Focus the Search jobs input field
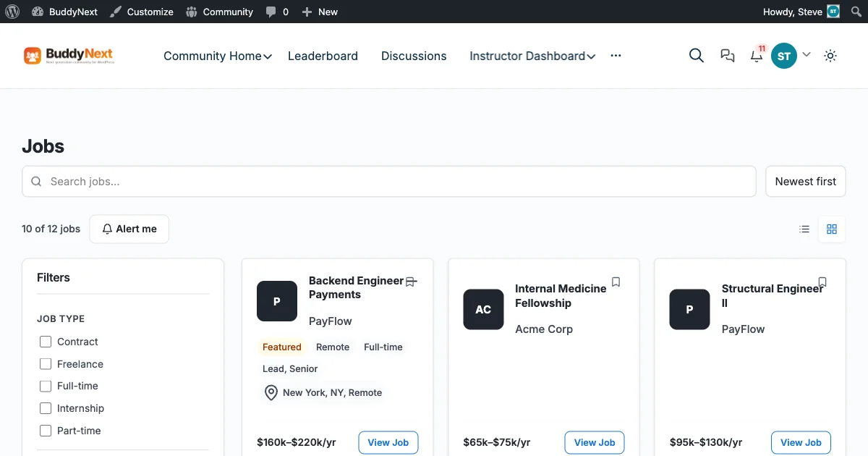 pos(389,182)
